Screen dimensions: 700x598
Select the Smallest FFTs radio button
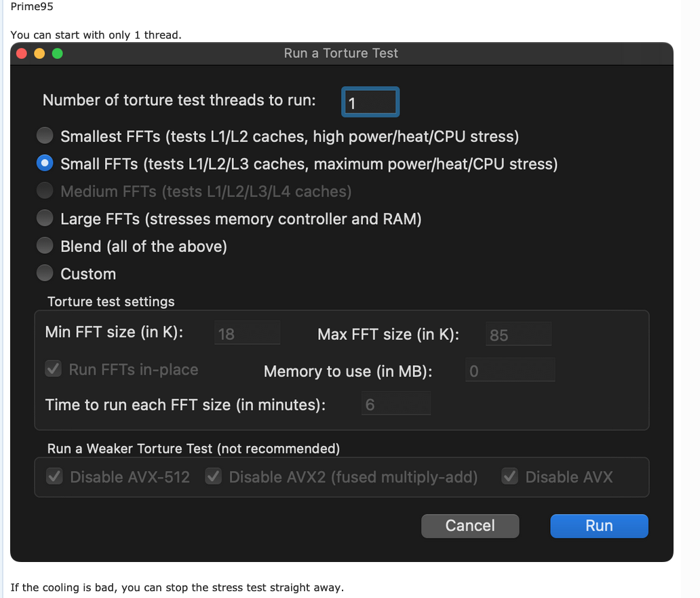45,136
